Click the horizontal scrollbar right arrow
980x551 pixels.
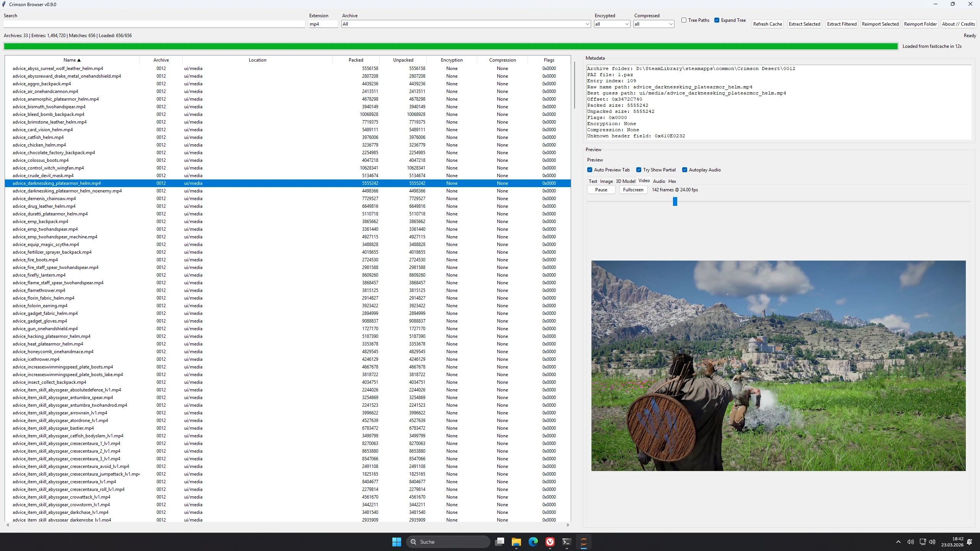(568, 525)
